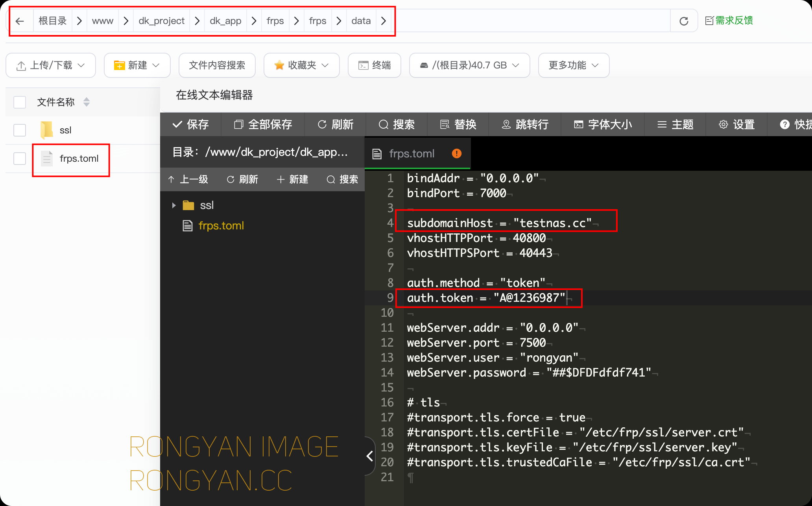Click 刷新 in editor top toolbar
Image resolution: width=812 pixels, height=506 pixels.
coord(336,125)
